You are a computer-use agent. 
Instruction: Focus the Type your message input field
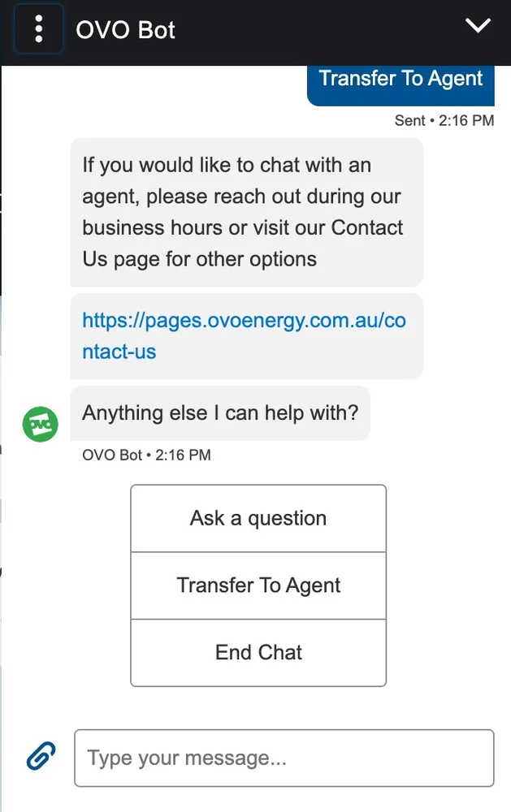coord(284,758)
